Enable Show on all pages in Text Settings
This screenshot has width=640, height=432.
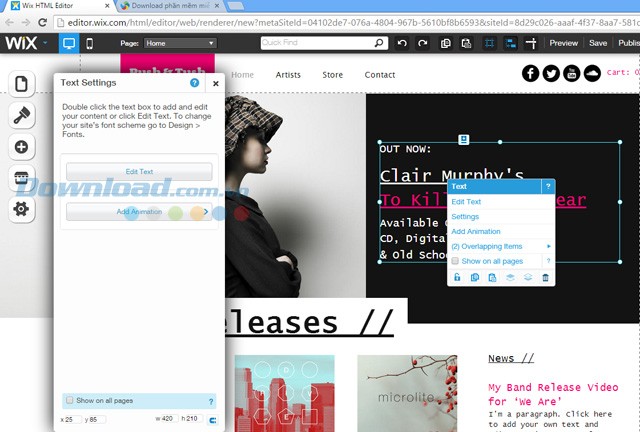[x=69, y=400]
